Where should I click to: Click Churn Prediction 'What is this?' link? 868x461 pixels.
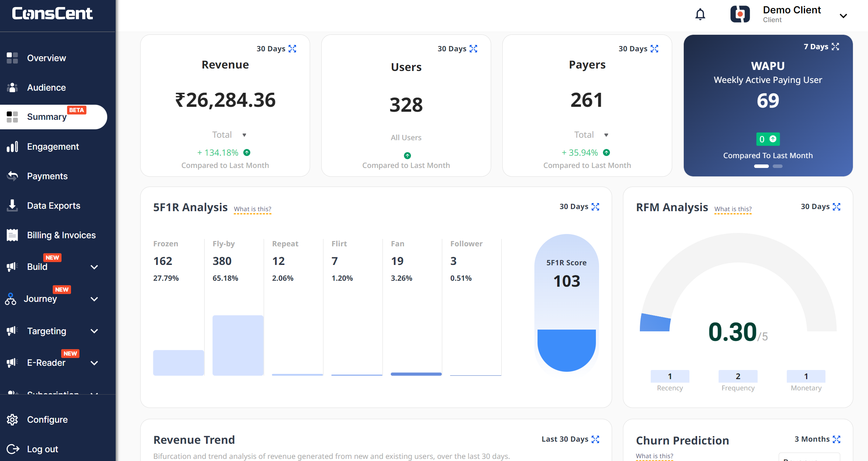tap(654, 456)
